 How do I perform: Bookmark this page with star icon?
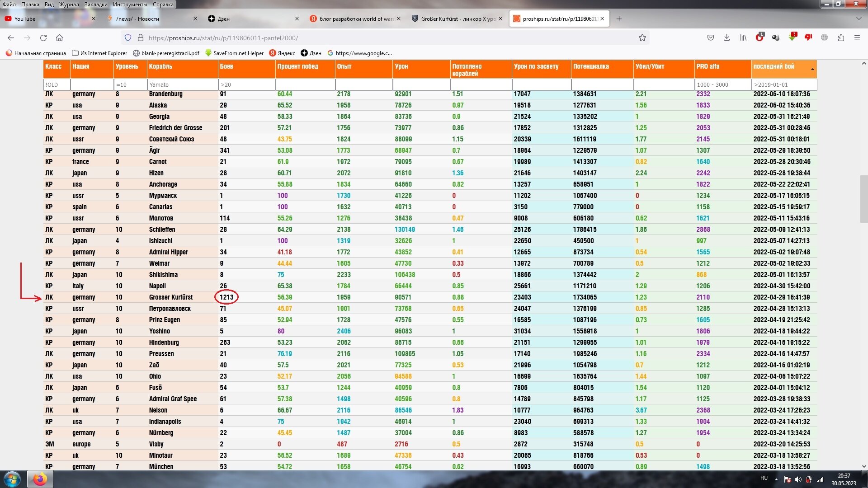click(x=642, y=38)
